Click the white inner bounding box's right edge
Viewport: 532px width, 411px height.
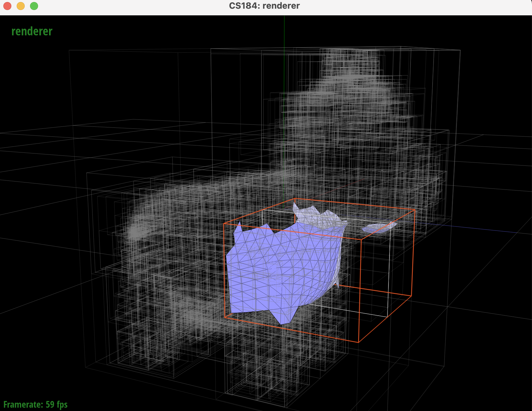(389, 267)
